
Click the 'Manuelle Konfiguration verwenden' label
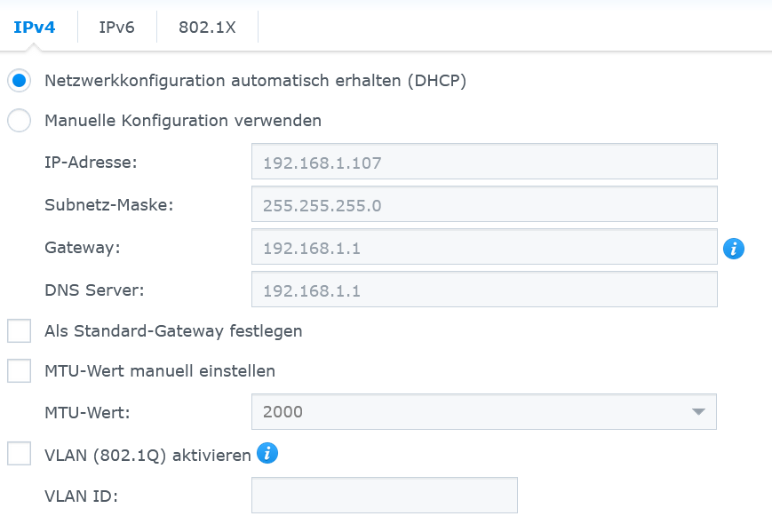pyautogui.click(x=183, y=120)
